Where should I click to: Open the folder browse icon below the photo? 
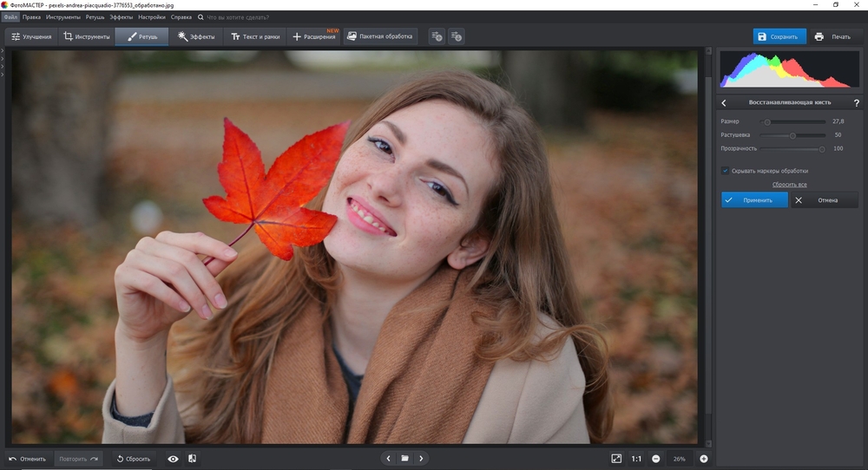pyautogui.click(x=404, y=459)
